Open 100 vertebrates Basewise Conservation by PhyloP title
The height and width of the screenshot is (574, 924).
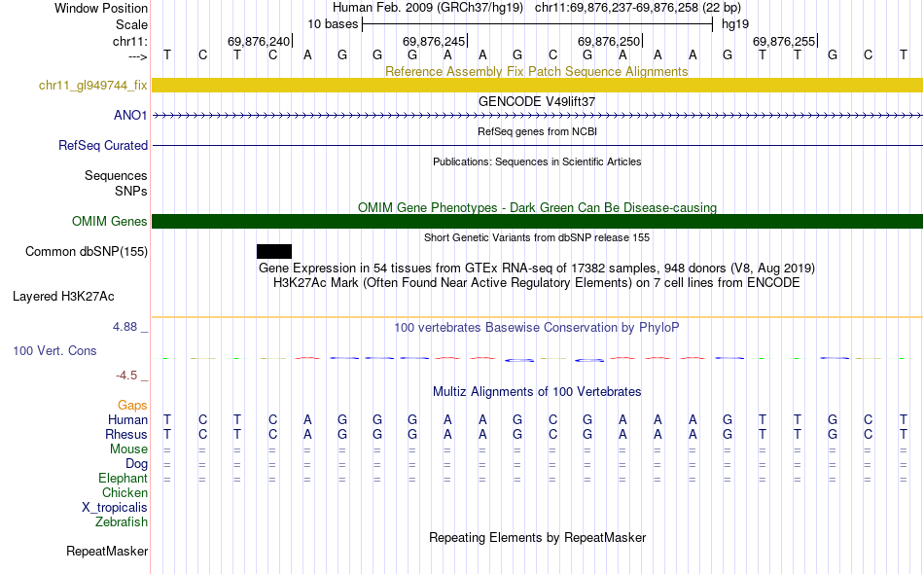click(x=536, y=327)
